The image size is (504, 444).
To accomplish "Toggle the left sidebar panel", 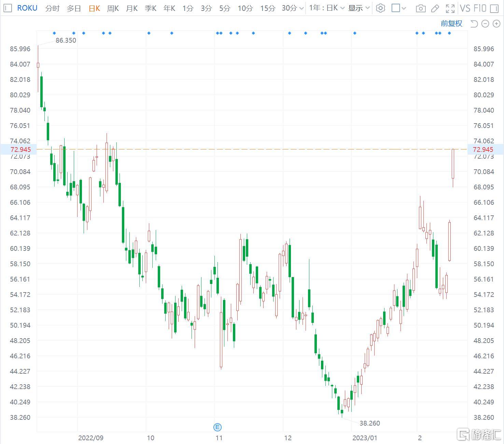I will pyautogui.click(x=8, y=8).
